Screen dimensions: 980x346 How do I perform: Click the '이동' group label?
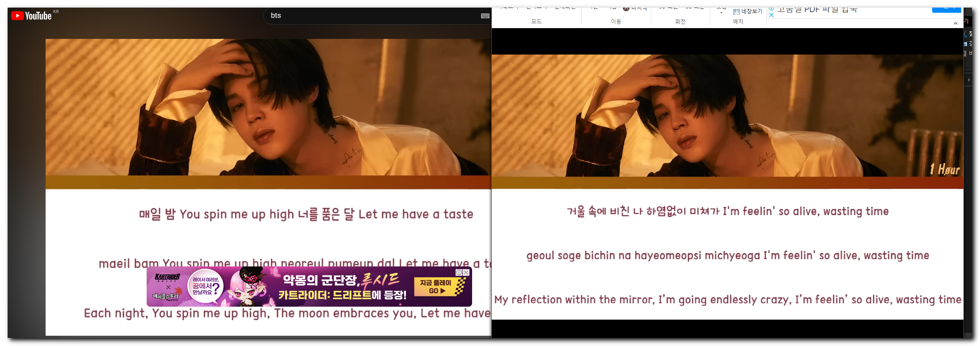coord(616,21)
